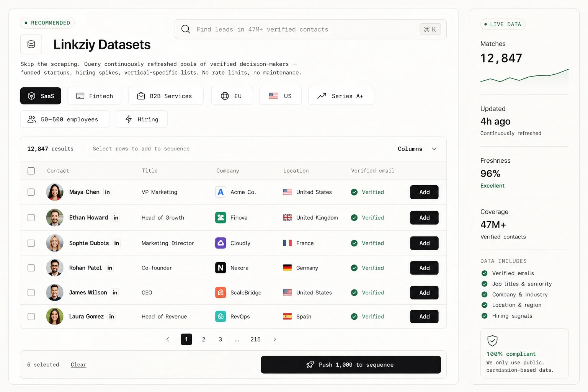Focus the Find leads search field

pyautogui.click(x=310, y=29)
